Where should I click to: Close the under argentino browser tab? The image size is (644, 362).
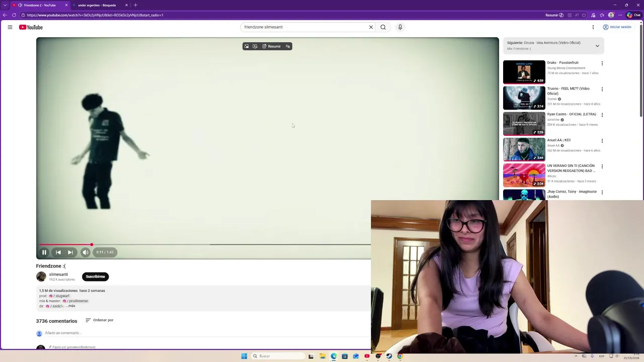click(x=127, y=5)
